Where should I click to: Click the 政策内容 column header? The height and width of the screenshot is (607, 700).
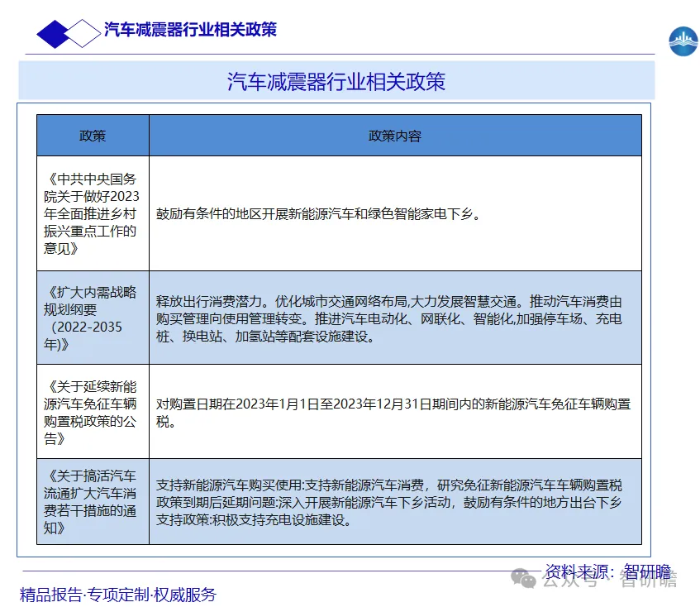[x=395, y=136]
